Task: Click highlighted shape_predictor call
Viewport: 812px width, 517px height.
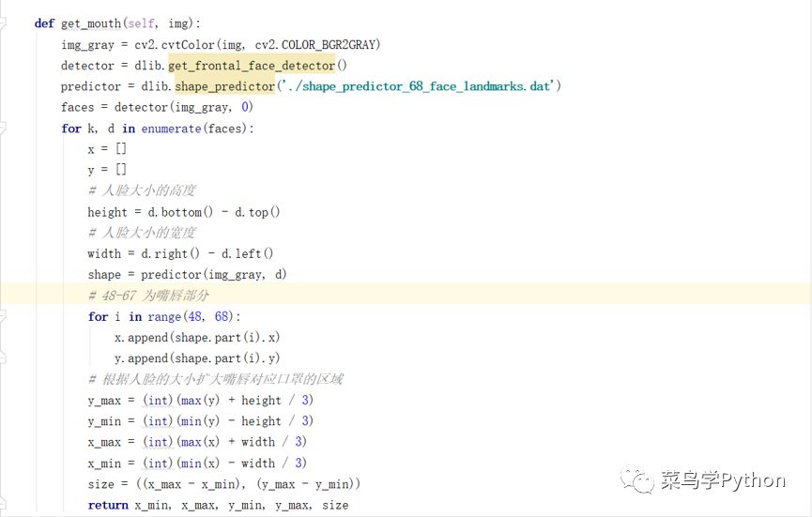Action: point(224,86)
